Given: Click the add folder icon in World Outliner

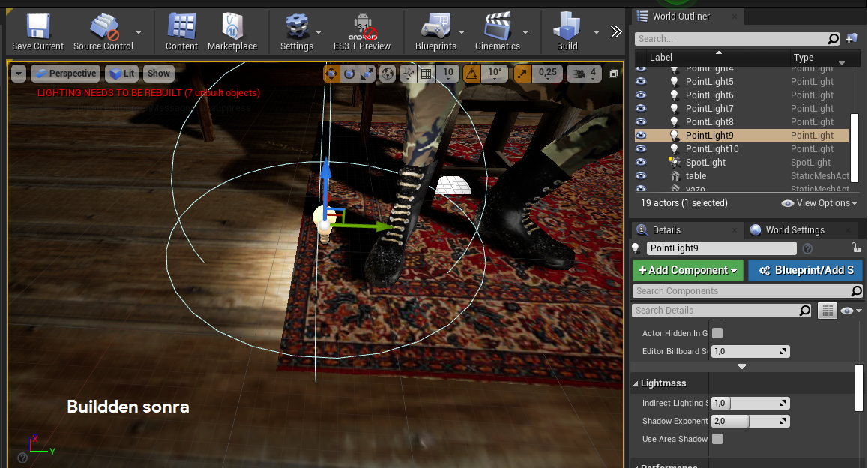Looking at the screenshot, I should (x=852, y=38).
